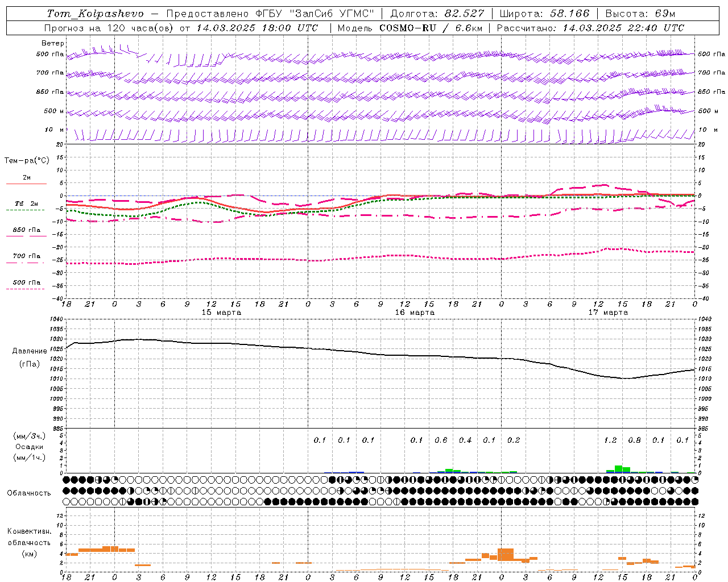The width and height of the screenshot is (728, 582).
Task: Click the (мм/3ч.) precipitation unit label
Action: pyautogui.click(x=30, y=436)
